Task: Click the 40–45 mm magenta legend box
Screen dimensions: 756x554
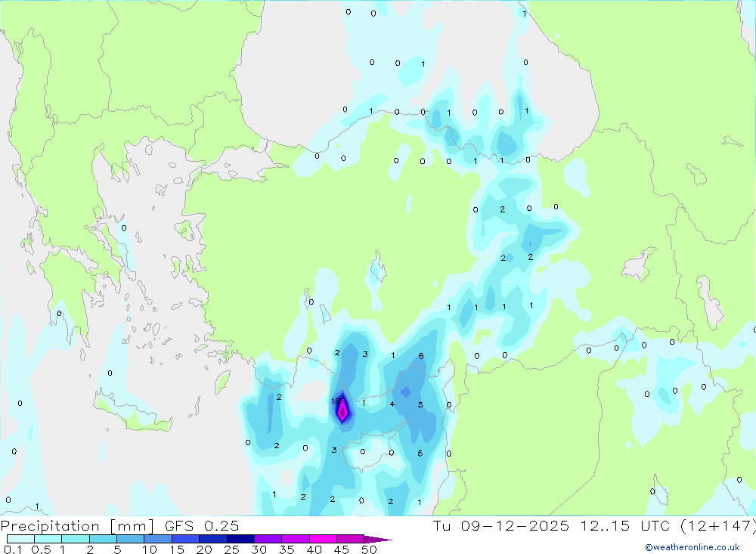Action: point(323,539)
